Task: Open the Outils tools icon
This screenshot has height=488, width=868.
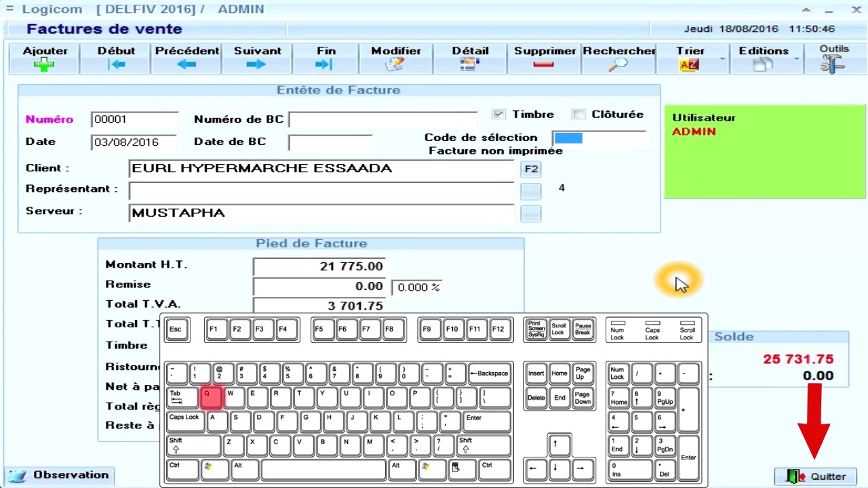Action: pos(832,64)
